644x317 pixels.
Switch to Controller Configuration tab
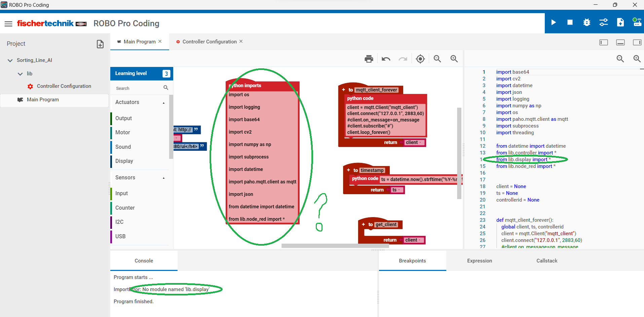point(209,42)
